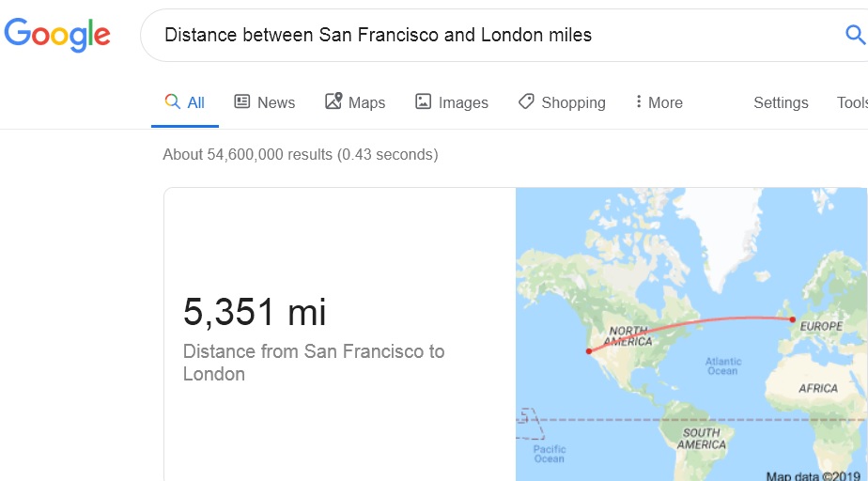The width and height of the screenshot is (868, 481).
Task: Click the newspaper icon beside News
Action: pyautogui.click(x=242, y=101)
